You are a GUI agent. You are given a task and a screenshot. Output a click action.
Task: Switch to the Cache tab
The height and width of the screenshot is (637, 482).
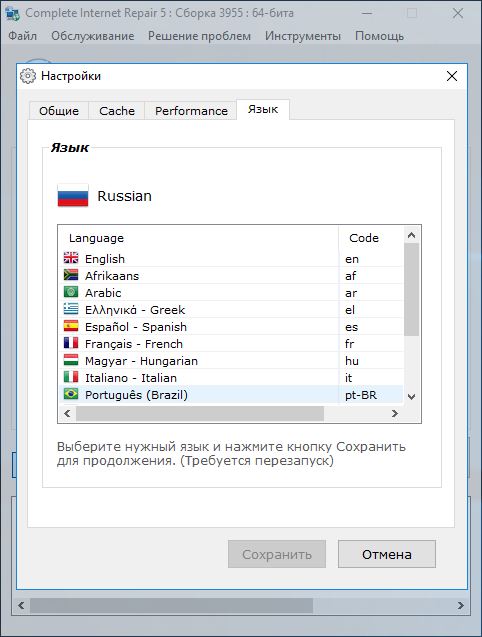(x=117, y=111)
